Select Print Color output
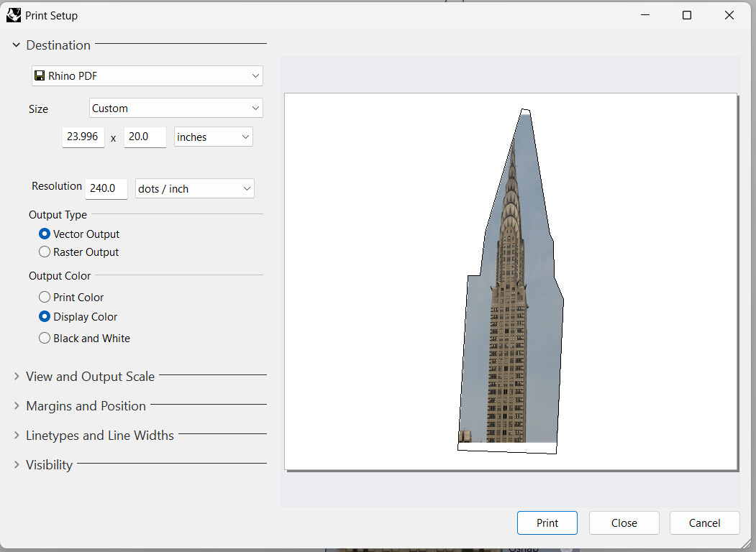 point(44,297)
